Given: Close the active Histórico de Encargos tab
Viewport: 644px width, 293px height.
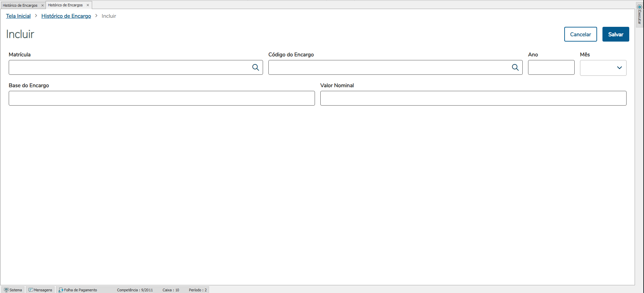Looking at the screenshot, I should [88, 5].
